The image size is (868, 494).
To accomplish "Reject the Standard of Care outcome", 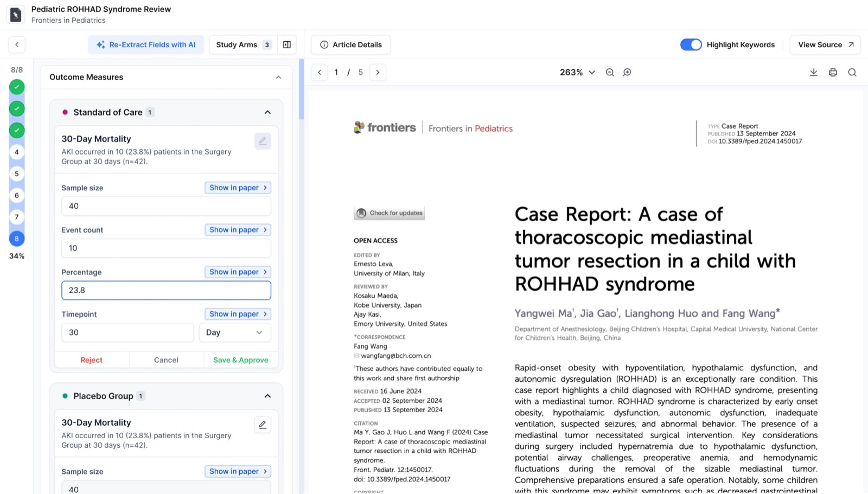I will (x=91, y=360).
